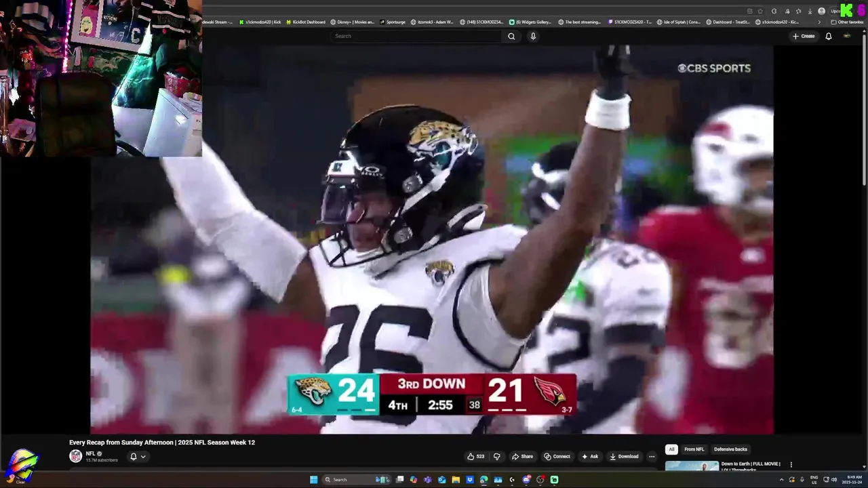Switch to Microsoft Edge on taskbar
The image size is (868, 488).
tap(484, 480)
